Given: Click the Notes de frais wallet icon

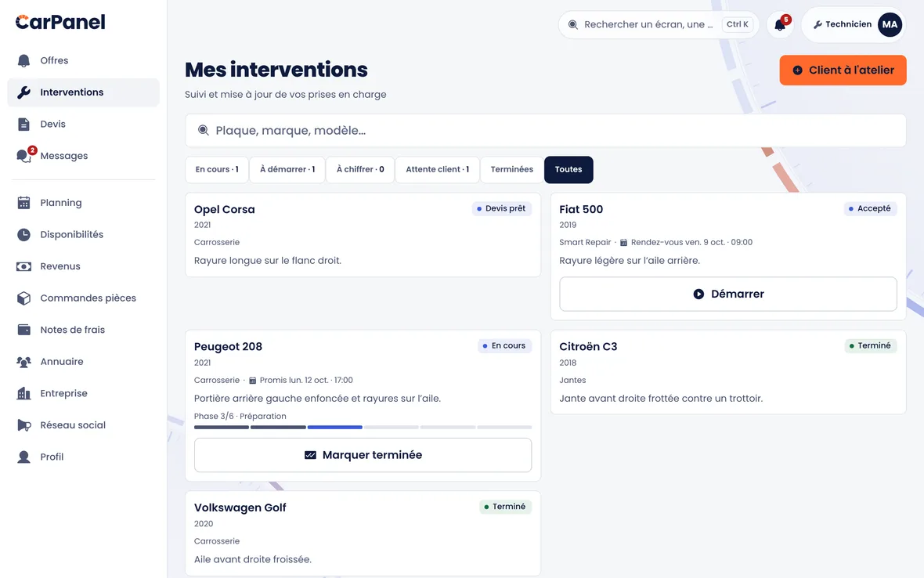Looking at the screenshot, I should (23, 330).
